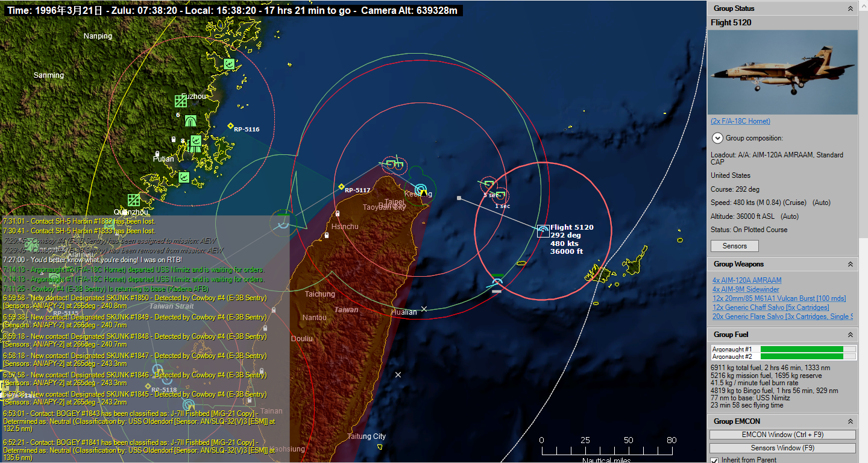
Task: Click the 'Speed: 480 kts' readout
Action: tap(770, 203)
